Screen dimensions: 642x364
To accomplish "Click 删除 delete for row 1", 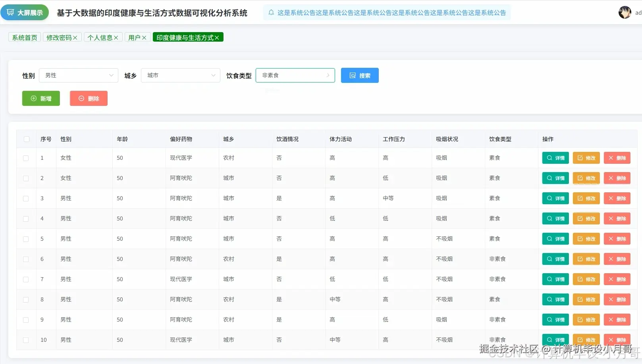I will 617,158.
